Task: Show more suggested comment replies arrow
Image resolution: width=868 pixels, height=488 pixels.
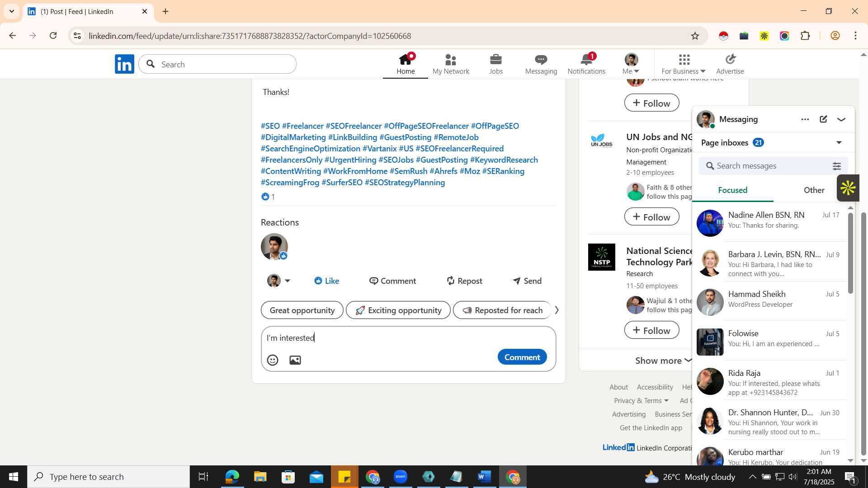Action: tap(557, 310)
